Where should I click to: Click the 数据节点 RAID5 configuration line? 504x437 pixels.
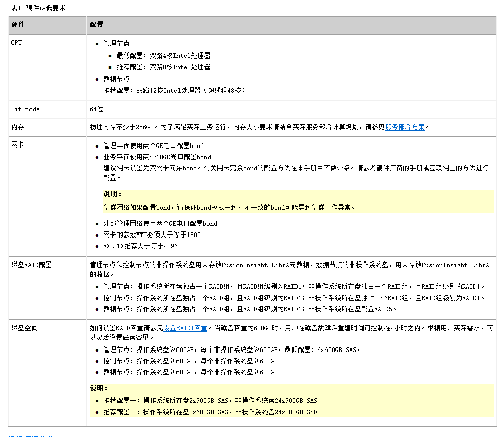pyautogui.click(x=250, y=309)
